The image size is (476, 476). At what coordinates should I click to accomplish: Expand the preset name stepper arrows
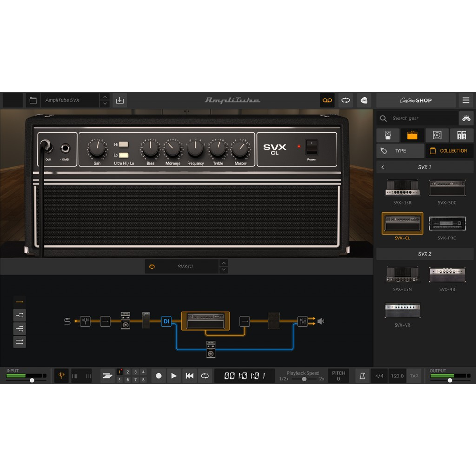(105, 100)
